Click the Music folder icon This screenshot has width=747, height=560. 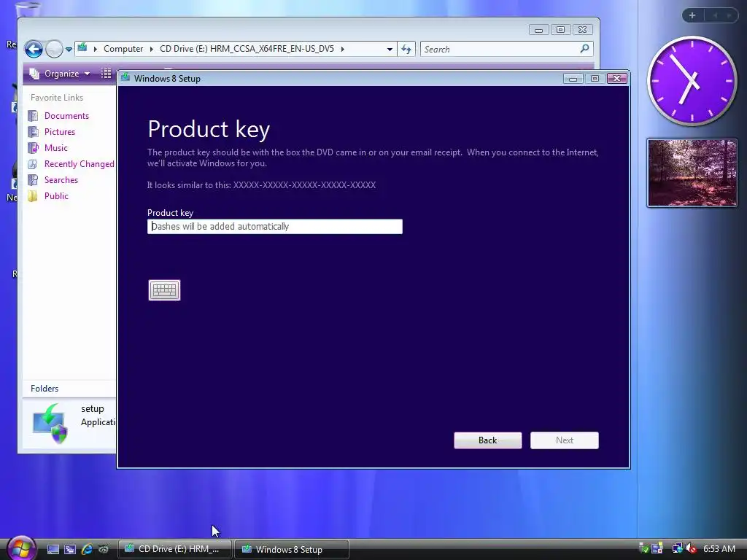click(33, 147)
